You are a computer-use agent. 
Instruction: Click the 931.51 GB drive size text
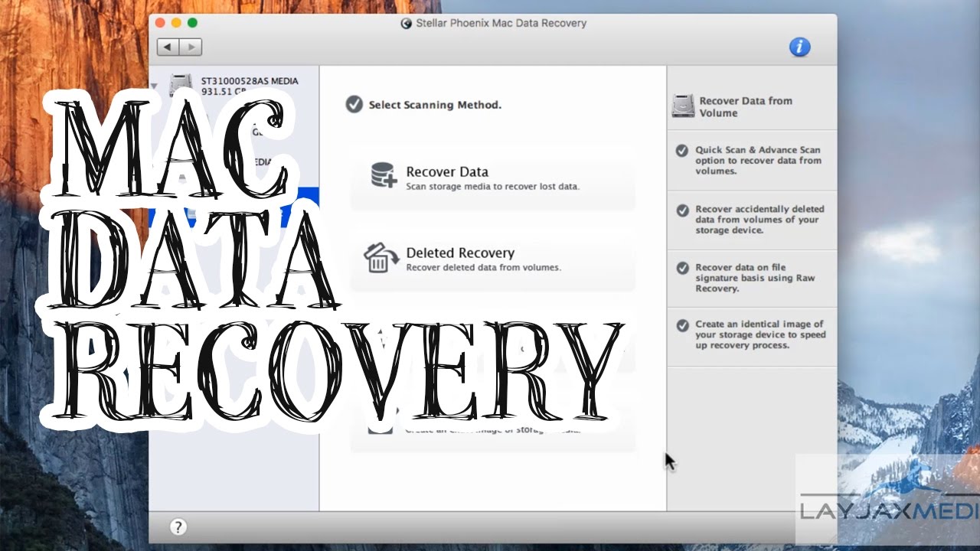point(224,92)
